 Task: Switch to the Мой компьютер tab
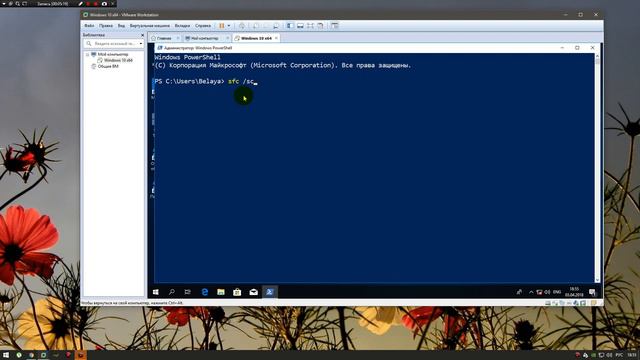pyautogui.click(x=204, y=38)
